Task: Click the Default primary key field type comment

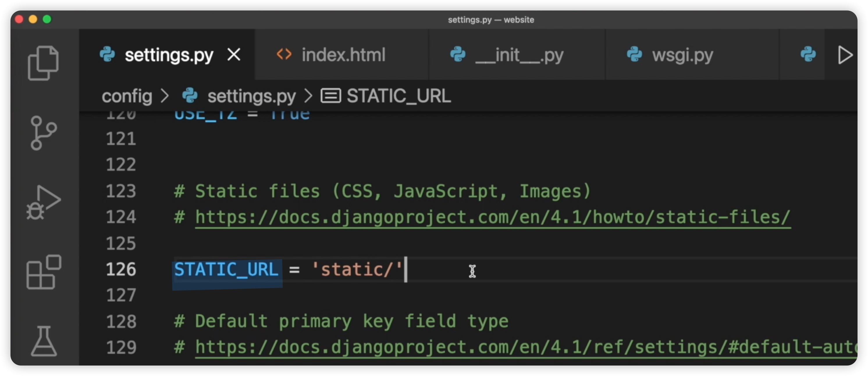Action: click(x=341, y=321)
